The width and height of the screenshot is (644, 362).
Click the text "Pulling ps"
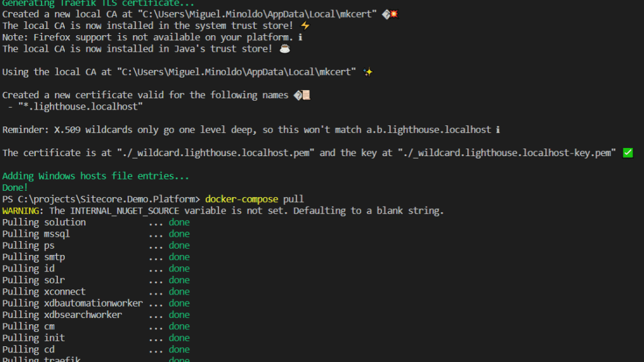click(x=28, y=246)
